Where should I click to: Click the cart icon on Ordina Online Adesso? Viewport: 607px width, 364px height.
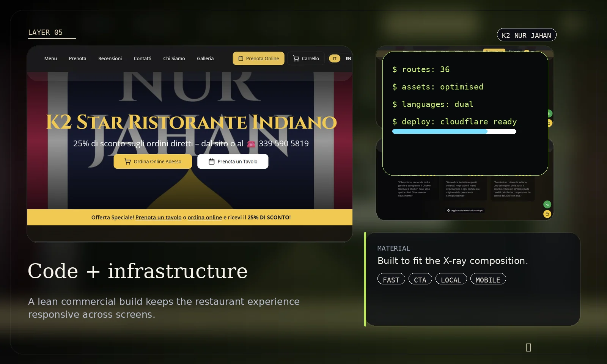[128, 162]
